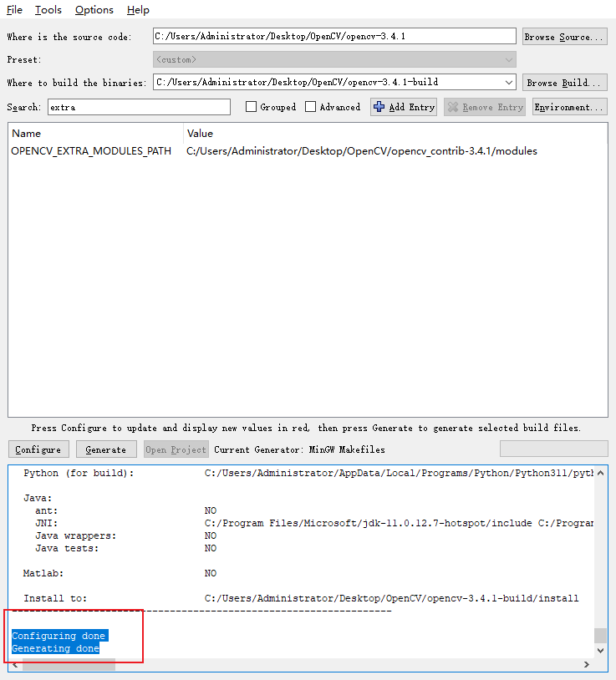Click the horizontal scrollbar thumb in output

[69, 664]
